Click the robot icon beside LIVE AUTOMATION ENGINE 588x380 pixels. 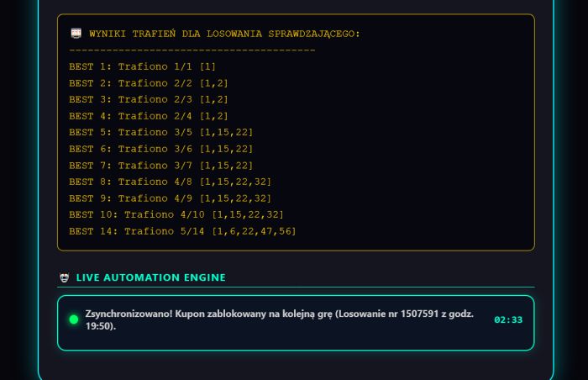[x=65, y=278]
